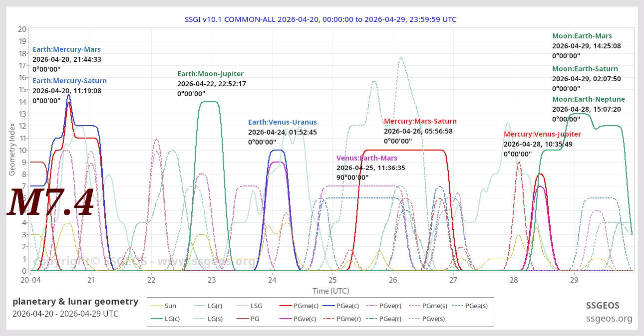Click the red PGme(c) legend line icon

tap(286, 306)
